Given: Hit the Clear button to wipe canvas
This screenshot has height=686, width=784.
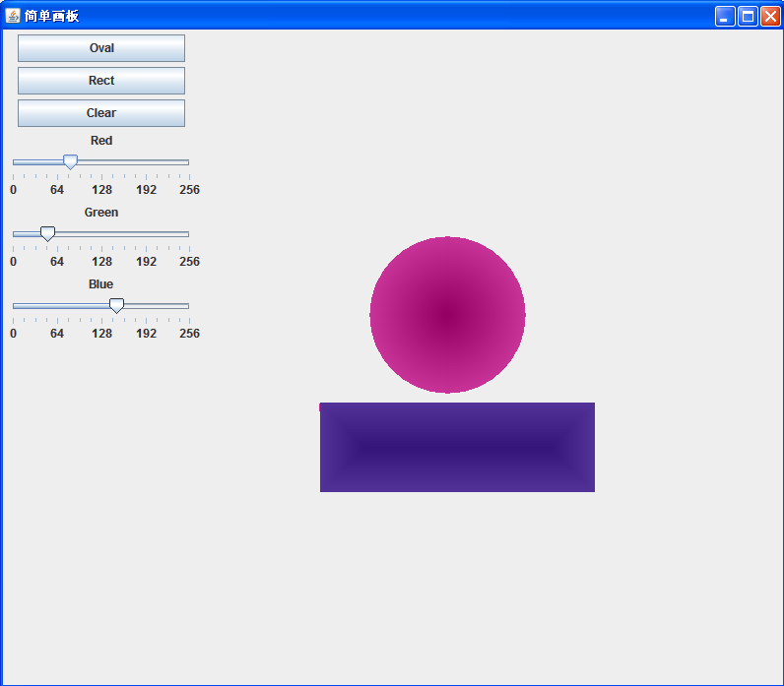Looking at the screenshot, I should (x=101, y=113).
